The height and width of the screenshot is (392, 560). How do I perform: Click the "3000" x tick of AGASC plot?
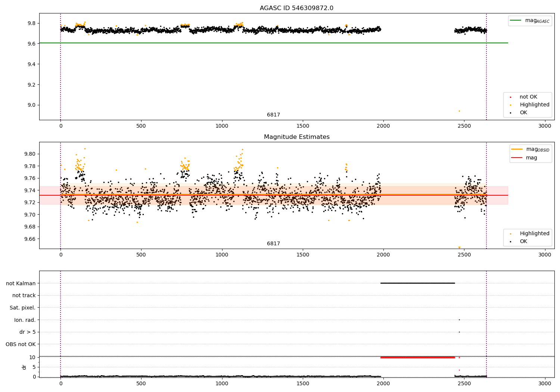tap(545, 126)
